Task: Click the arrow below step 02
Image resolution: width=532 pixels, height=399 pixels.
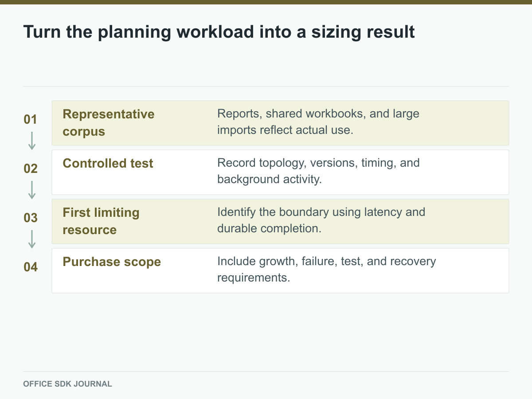Action: [31, 189]
